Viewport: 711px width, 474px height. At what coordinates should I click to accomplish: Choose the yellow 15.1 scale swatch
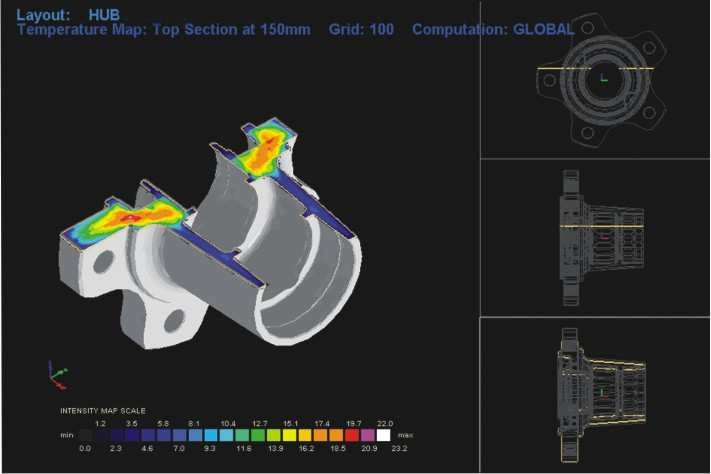point(289,436)
